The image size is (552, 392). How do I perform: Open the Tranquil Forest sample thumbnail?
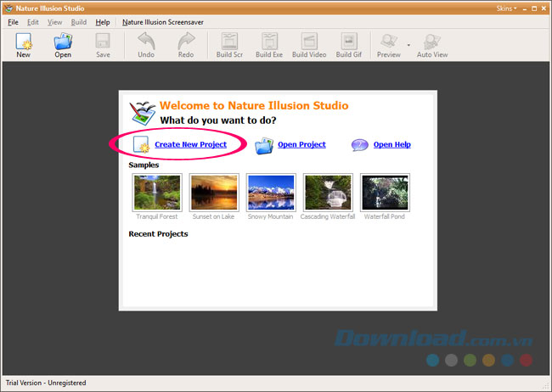point(157,192)
